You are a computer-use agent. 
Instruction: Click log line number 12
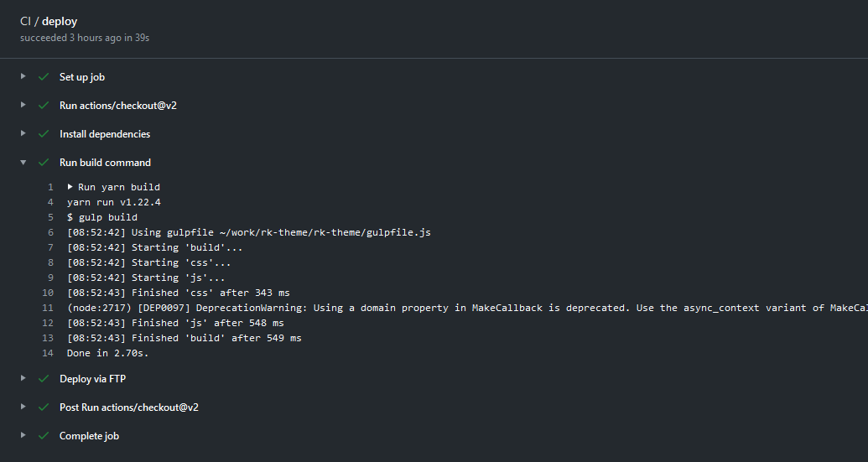point(48,323)
